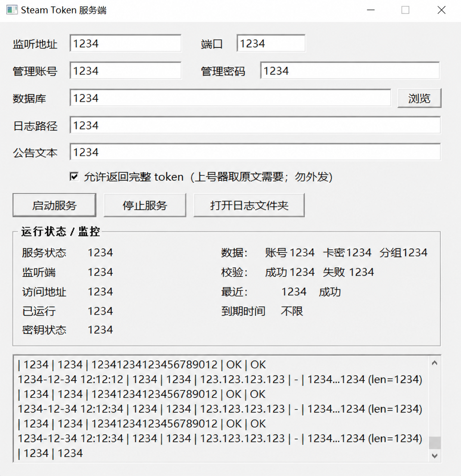Screen dimensions: 461x476
Task: Click the log scrollbar thumb
Action: click(434, 443)
